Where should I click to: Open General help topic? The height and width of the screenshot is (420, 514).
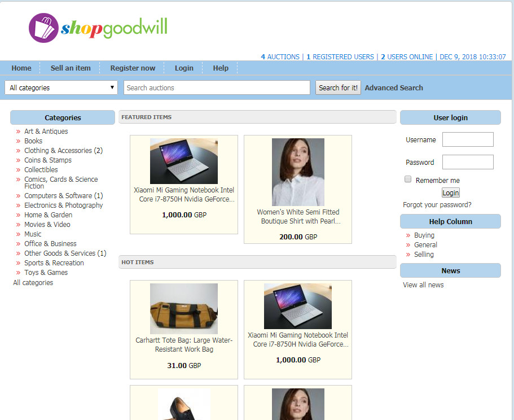[425, 244]
